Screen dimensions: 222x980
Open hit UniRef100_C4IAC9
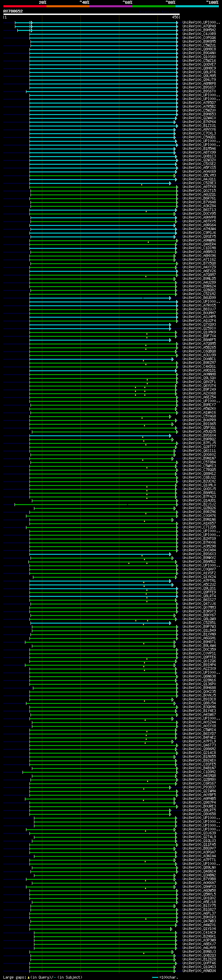coord(199,932)
